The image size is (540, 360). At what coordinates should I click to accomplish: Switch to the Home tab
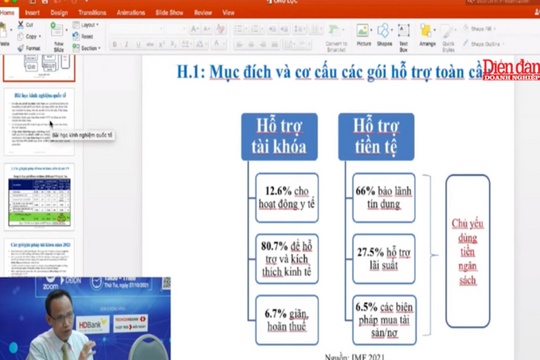point(7,13)
